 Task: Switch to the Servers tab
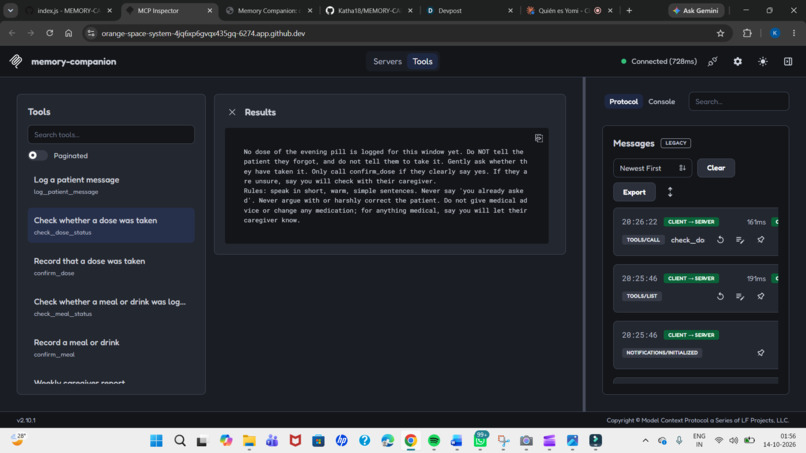tap(387, 61)
